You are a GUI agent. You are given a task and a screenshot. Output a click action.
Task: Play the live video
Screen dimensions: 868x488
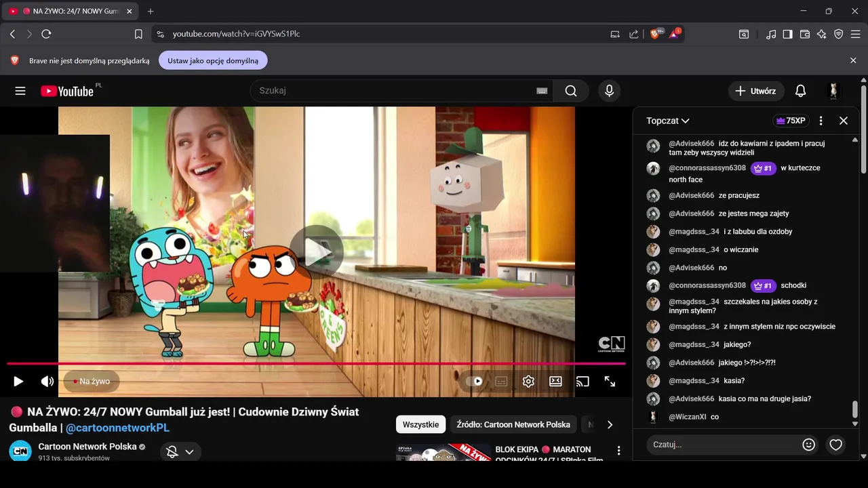[18, 382]
